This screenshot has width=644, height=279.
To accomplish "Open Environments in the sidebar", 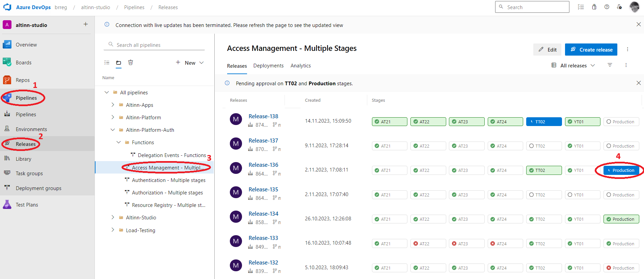I will 31,129.
